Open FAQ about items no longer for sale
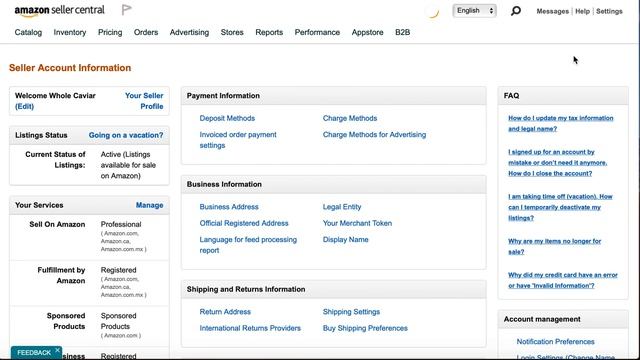 (555, 247)
